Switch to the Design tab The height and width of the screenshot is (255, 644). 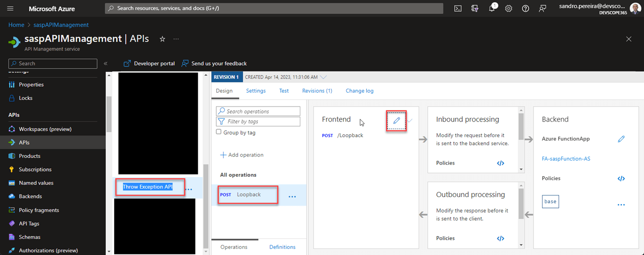pos(224,90)
